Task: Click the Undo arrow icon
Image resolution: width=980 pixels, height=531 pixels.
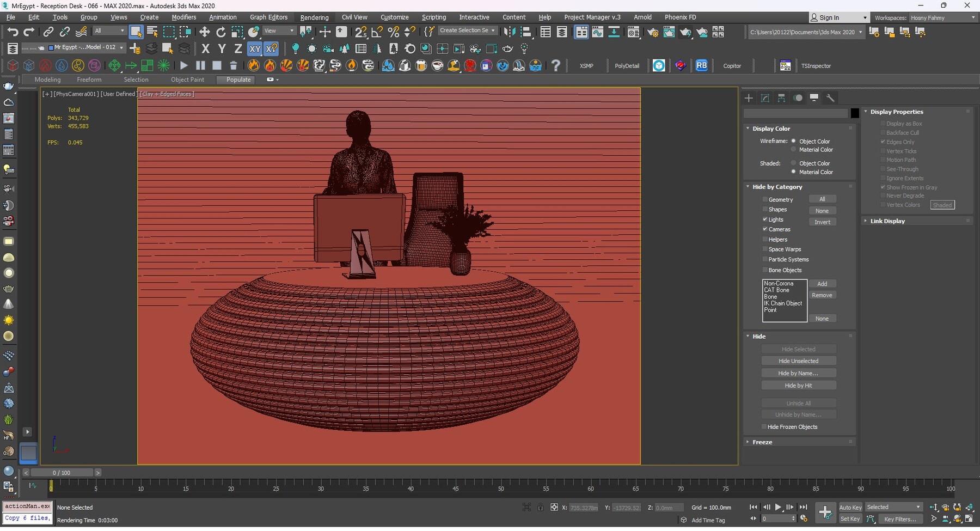Action: [13, 32]
